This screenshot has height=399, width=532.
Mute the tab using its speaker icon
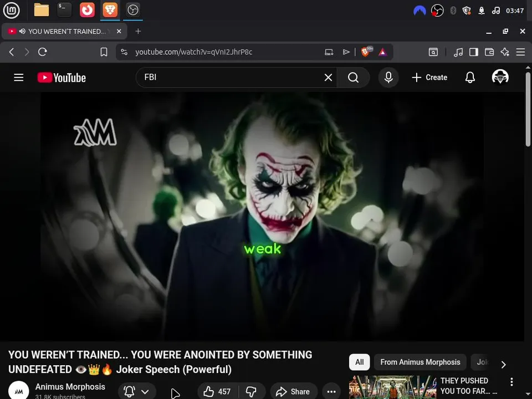click(22, 31)
